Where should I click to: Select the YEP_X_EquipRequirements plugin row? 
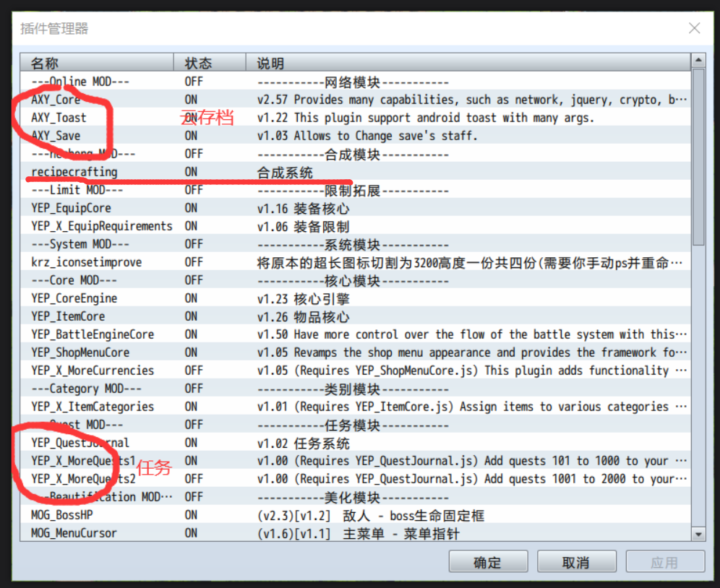coord(356,226)
